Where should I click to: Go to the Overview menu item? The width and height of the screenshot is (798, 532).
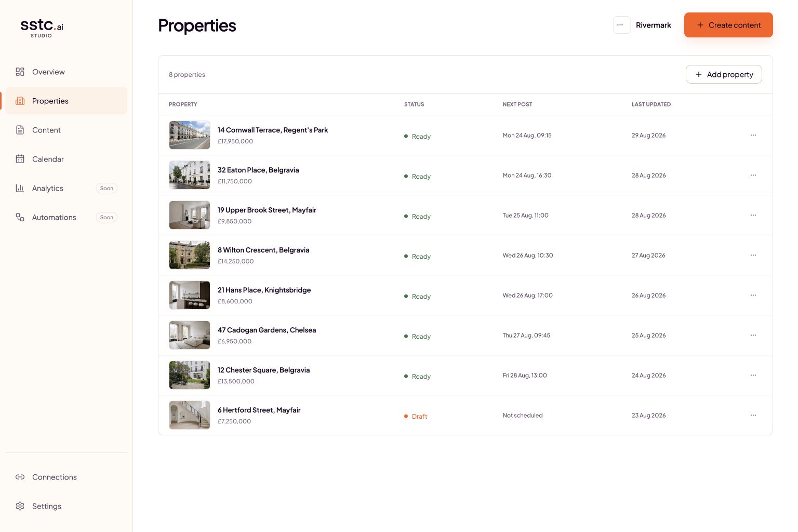[66, 72]
